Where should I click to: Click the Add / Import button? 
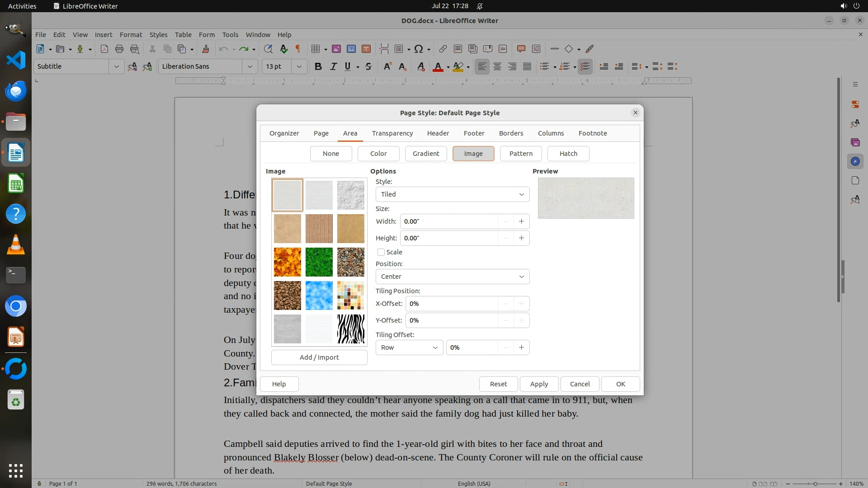(319, 357)
